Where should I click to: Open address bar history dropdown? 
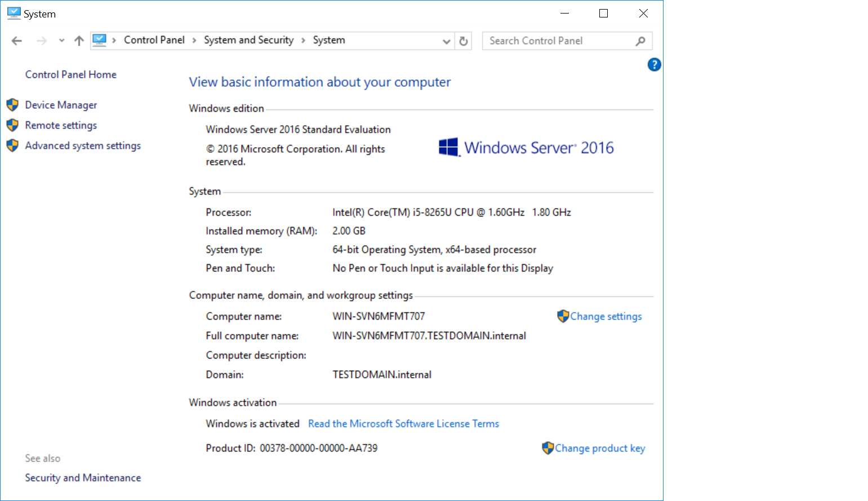(x=446, y=41)
